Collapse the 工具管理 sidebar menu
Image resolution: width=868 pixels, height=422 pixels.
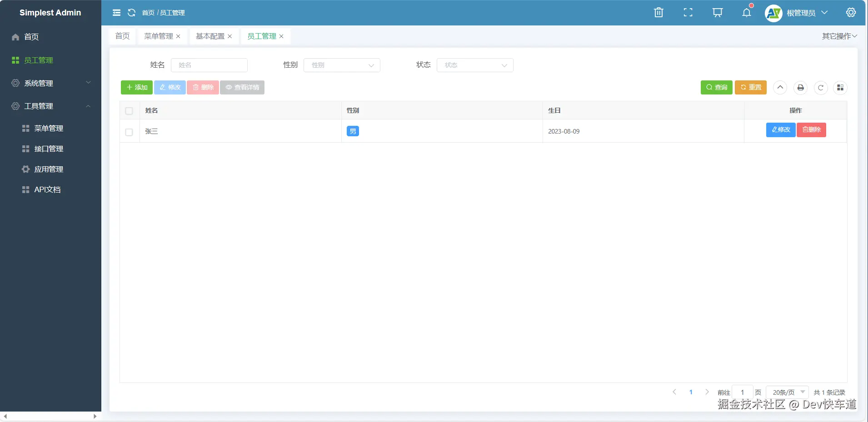(x=50, y=106)
